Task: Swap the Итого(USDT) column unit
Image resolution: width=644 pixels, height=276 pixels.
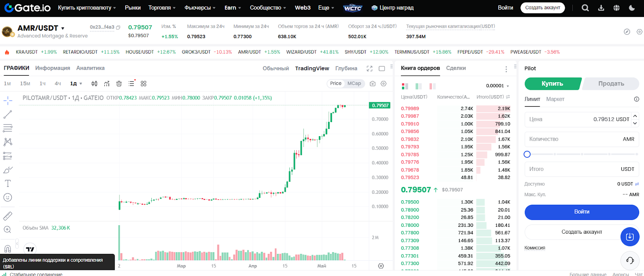Action: [508, 97]
